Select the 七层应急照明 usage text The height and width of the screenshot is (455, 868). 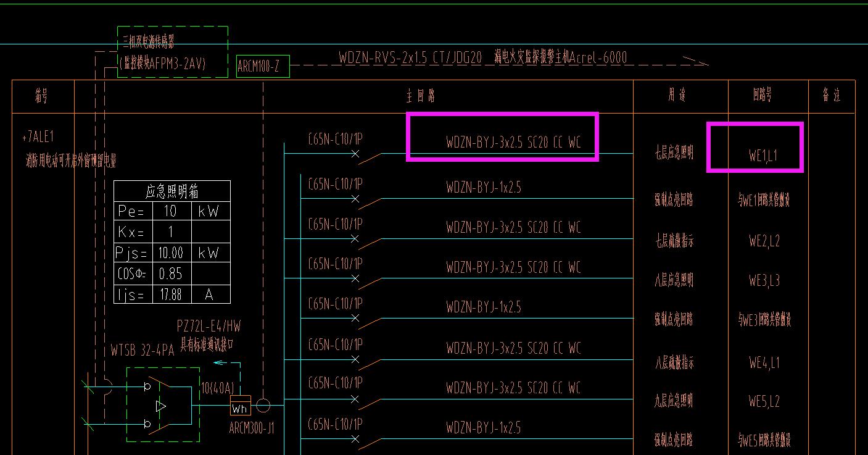674,152
